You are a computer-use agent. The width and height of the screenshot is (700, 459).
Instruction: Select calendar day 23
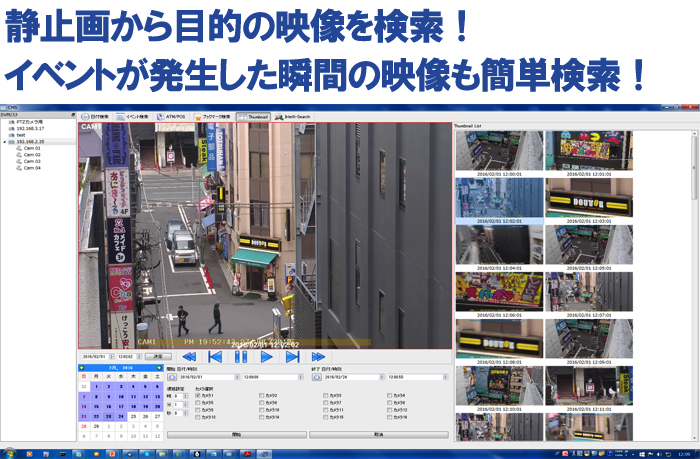(x=108, y=416)
